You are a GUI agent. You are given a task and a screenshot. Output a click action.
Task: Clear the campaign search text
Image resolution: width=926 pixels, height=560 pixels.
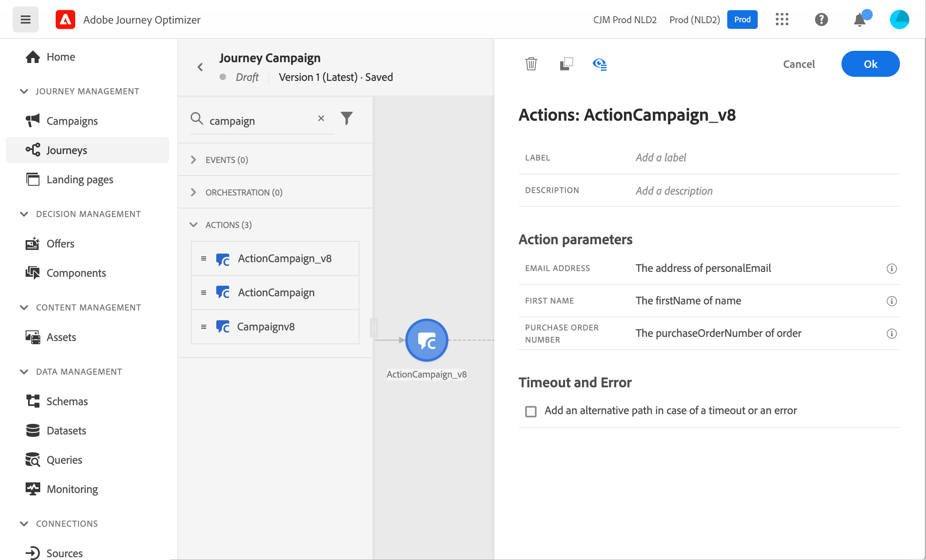[321, 118]
